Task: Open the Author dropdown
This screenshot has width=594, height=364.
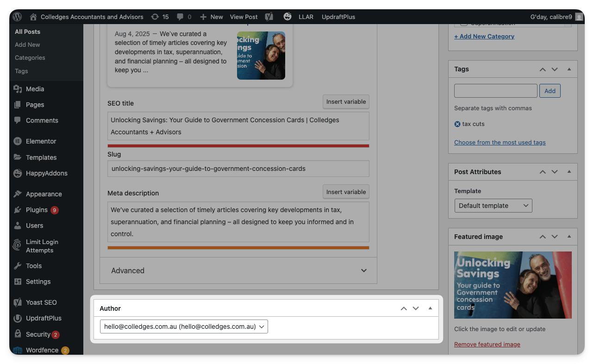Action: (184, 326)
